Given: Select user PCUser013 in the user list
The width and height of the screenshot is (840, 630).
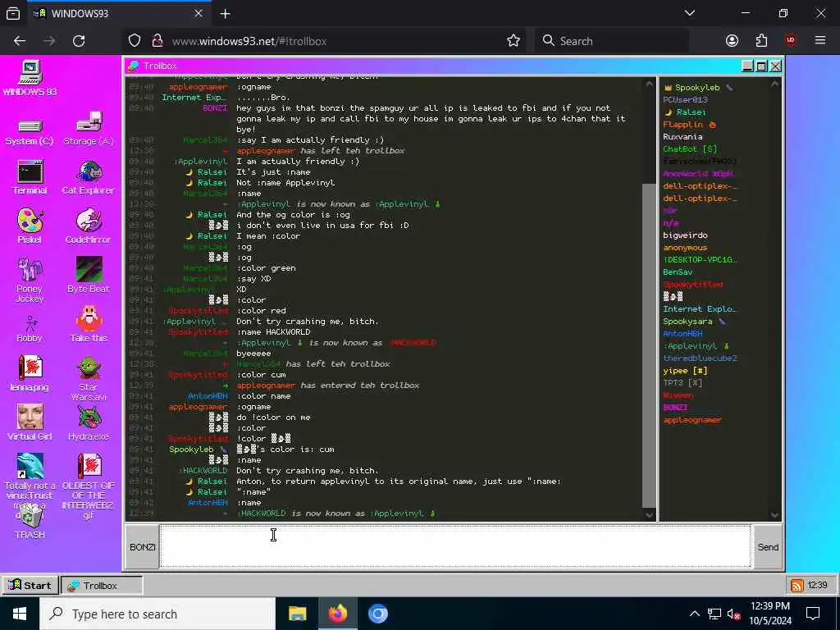Looking at the screenshot, I should (685, 99).
